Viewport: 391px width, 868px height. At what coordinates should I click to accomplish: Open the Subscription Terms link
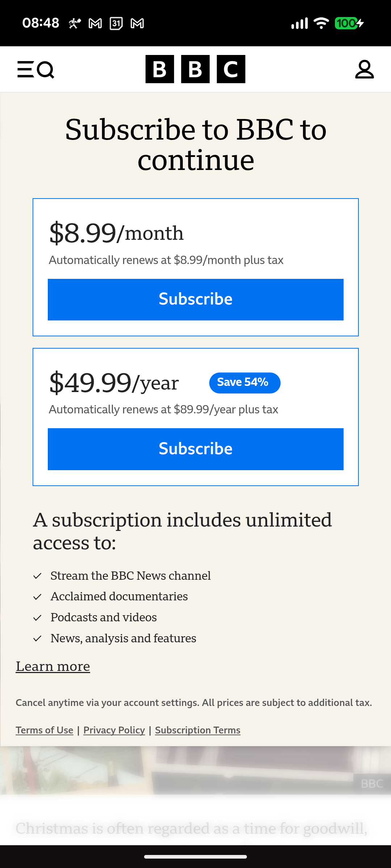click(198, 730)
